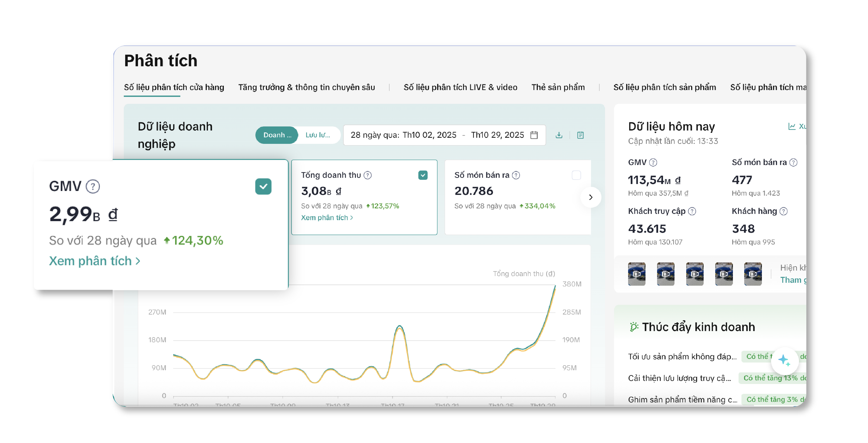Open Số món bán ra card help icon
Screen dimensions: 868x443
[516, 175]
